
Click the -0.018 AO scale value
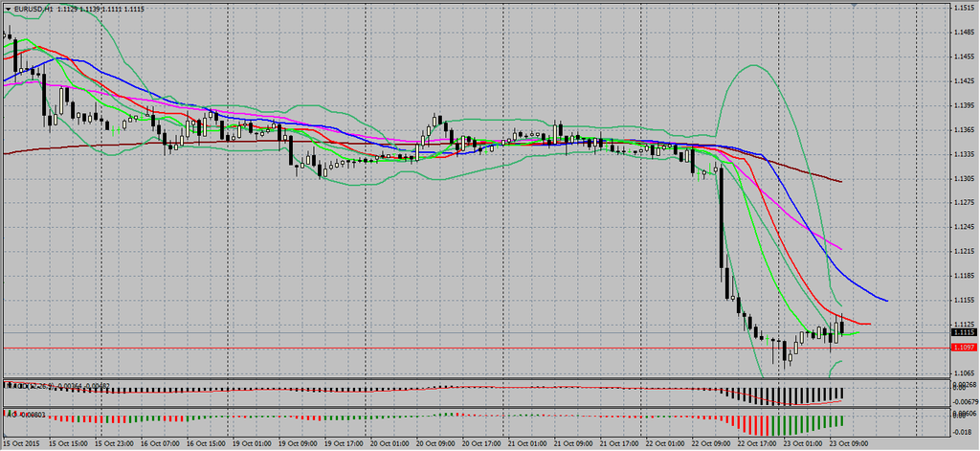coord(961,432)
